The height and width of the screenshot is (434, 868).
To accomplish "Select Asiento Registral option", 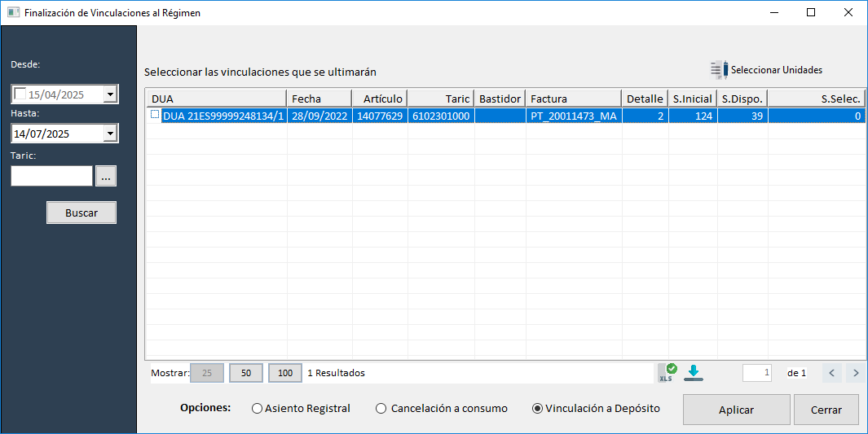I will pos(257,409).
